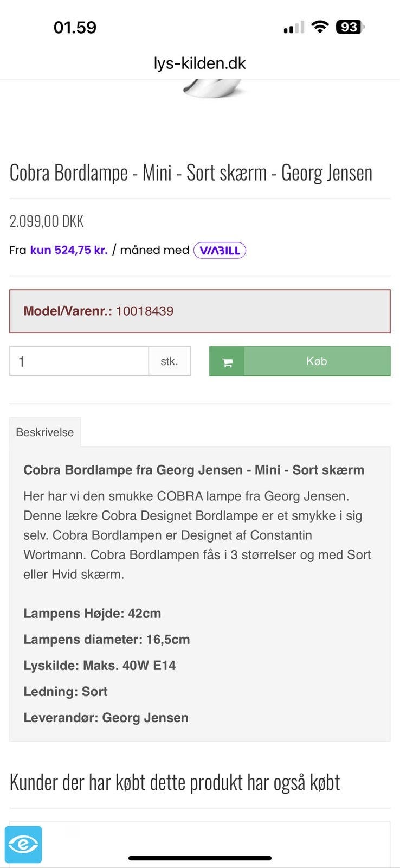This screenshot has width=400, height=868.
Task: Tap the clock showing 01.59
Action: tap(75, 27)
